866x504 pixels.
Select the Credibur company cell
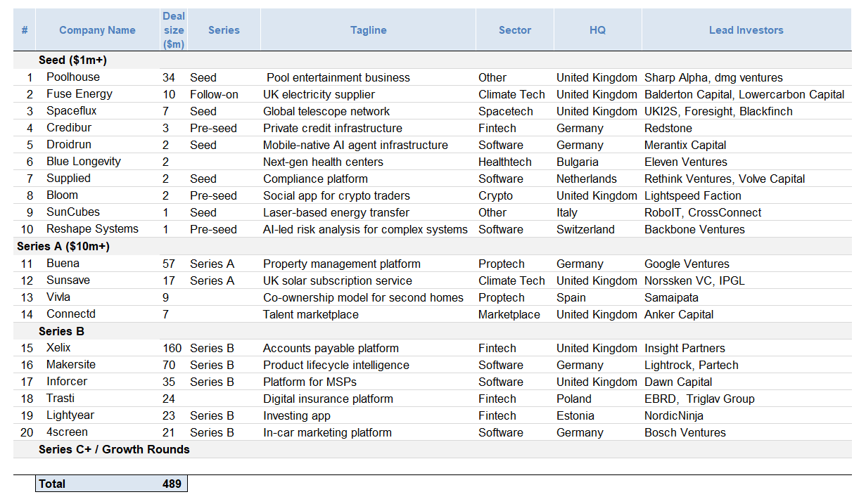(69, 128)
